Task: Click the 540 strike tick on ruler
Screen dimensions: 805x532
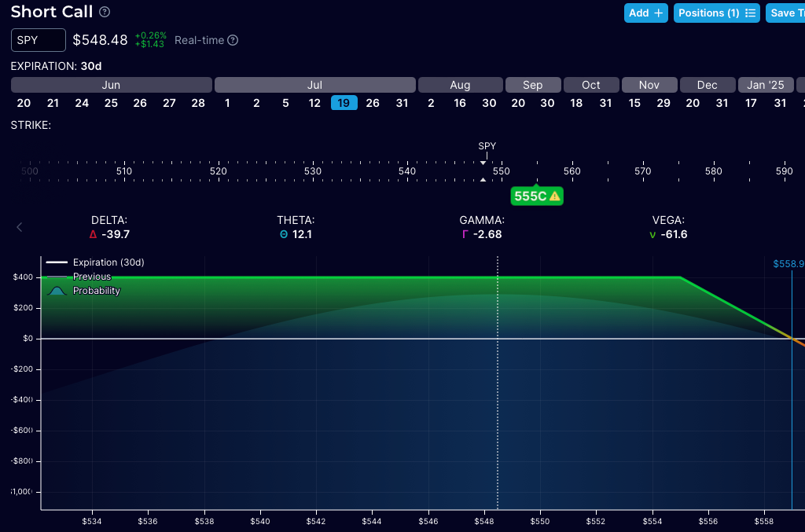Action: [407, 171]
